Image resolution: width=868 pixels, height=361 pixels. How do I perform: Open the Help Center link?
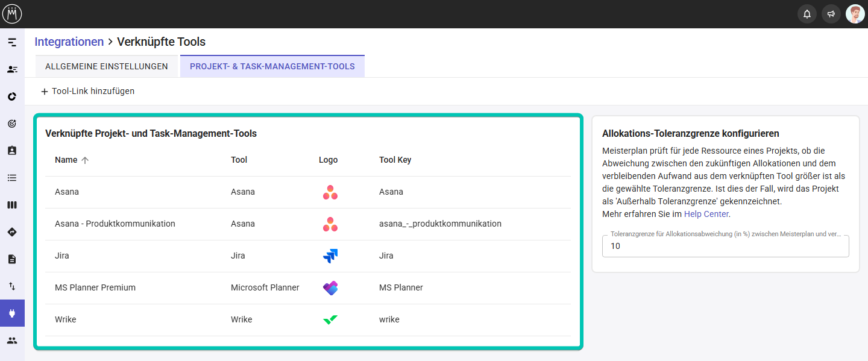pos(706,213)
